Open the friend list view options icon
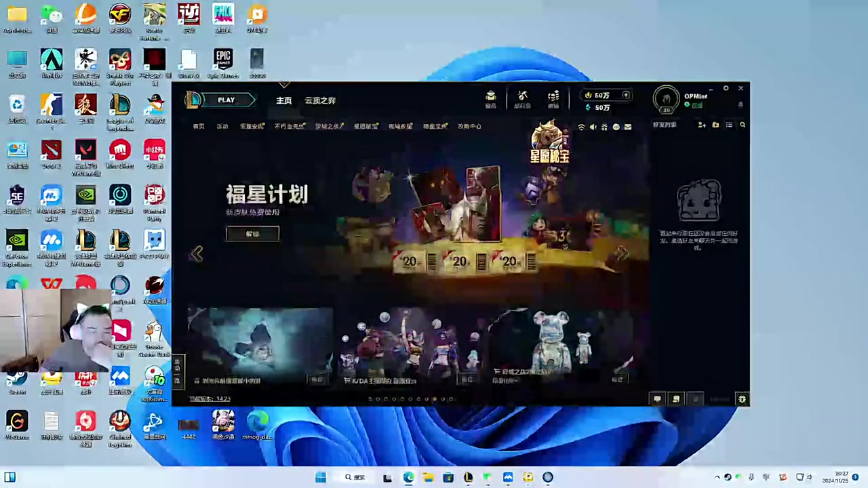The width and height of the screenshot is (868, 488). (729, 125)
